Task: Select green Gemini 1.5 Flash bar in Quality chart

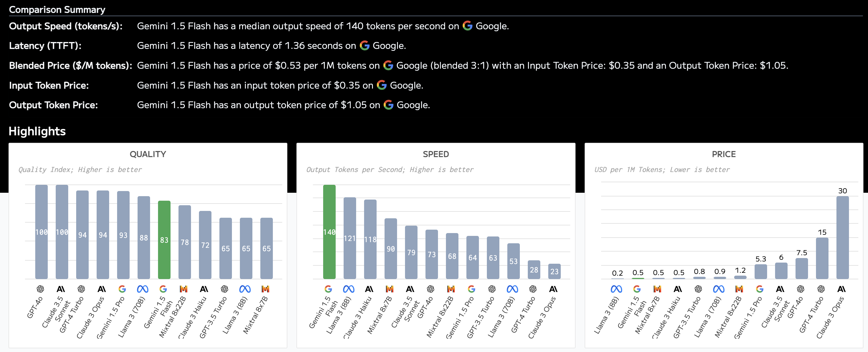Action: pyautogui.click(x=164, y=240)
